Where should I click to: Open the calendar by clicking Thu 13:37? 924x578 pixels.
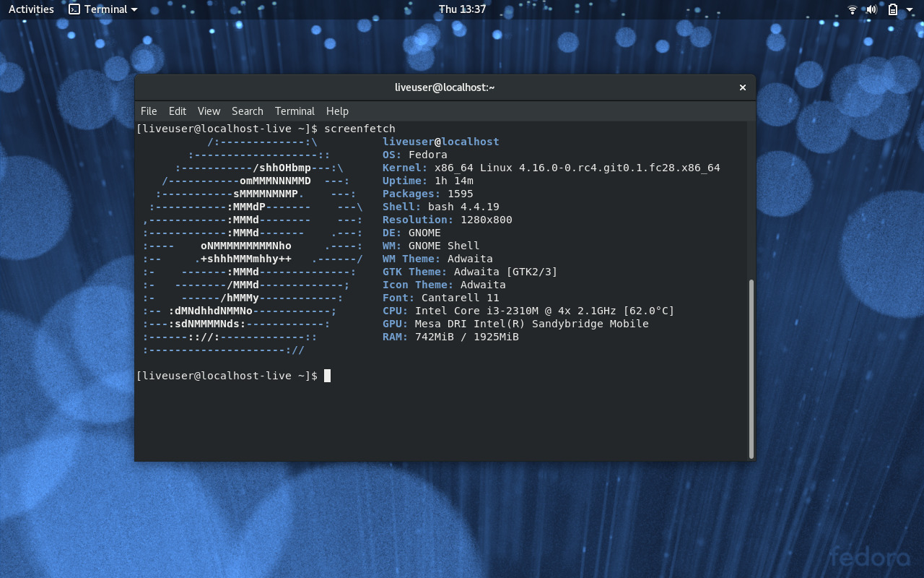[462, 9]
